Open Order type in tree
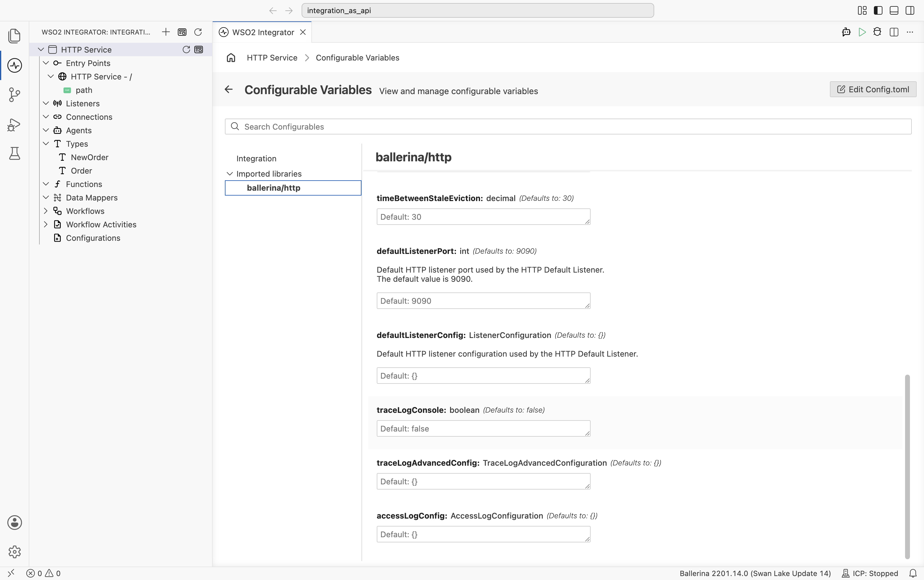 click(x=81, y=171)
